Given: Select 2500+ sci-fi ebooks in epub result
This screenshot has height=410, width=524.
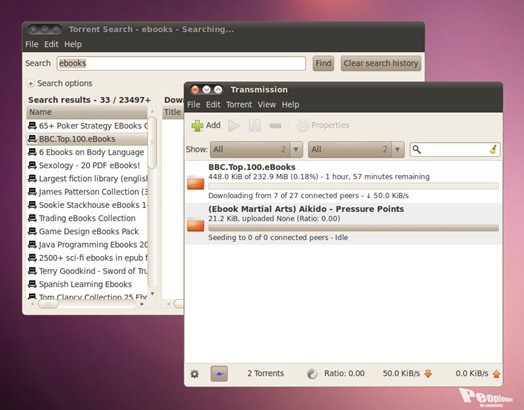Looking at the screenshot, I should (87, 258).
